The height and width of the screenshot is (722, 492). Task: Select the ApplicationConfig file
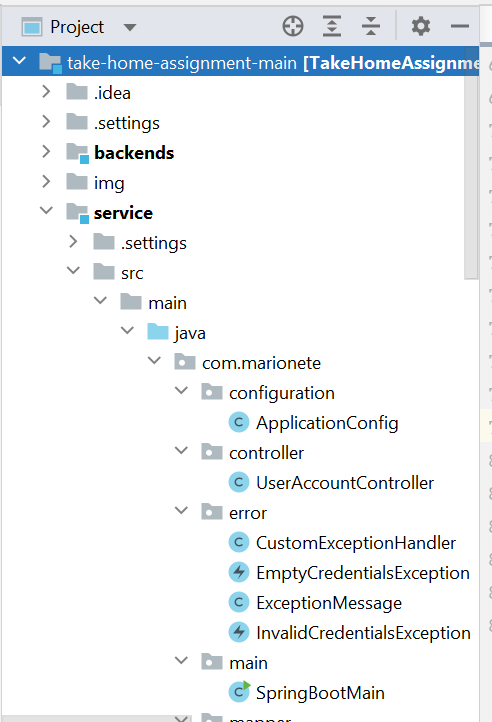point(327,423)
